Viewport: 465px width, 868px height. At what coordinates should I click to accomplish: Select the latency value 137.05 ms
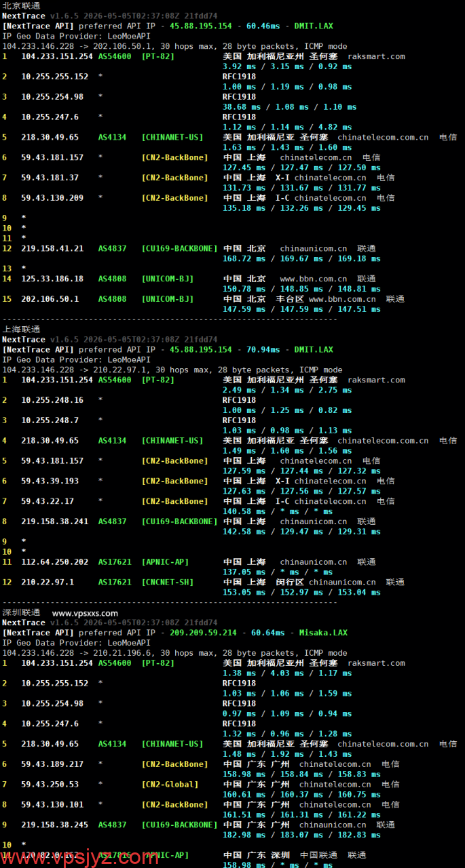pyautogui.click(x=244, y=572)
